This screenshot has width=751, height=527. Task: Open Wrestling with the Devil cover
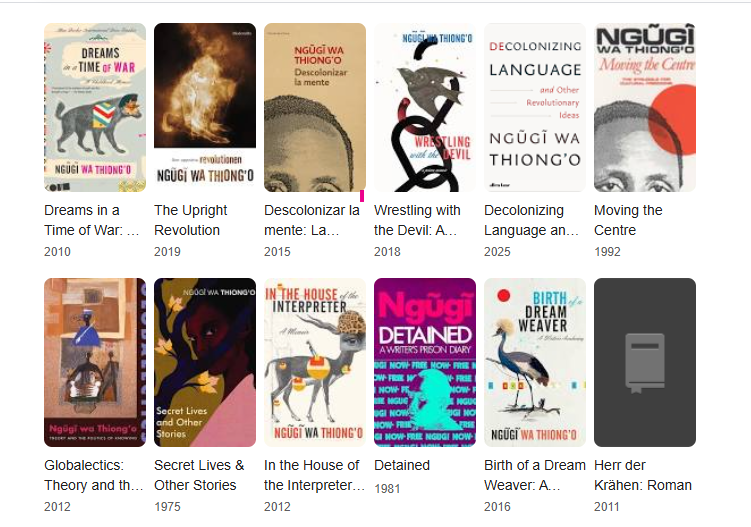(425, 107)
